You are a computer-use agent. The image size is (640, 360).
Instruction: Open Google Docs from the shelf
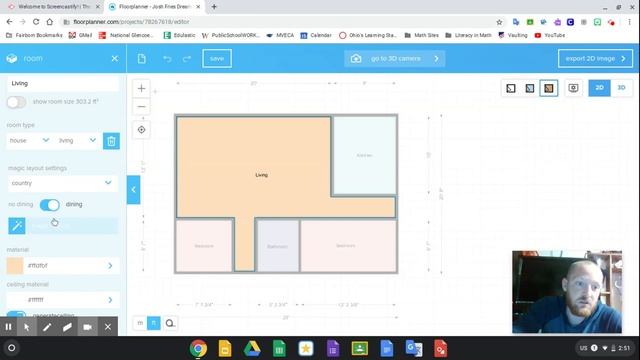pos(387,349)
